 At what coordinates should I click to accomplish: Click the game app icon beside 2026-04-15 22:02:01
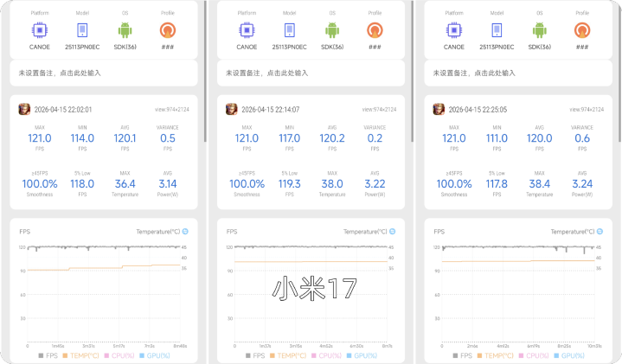[24, 109]
